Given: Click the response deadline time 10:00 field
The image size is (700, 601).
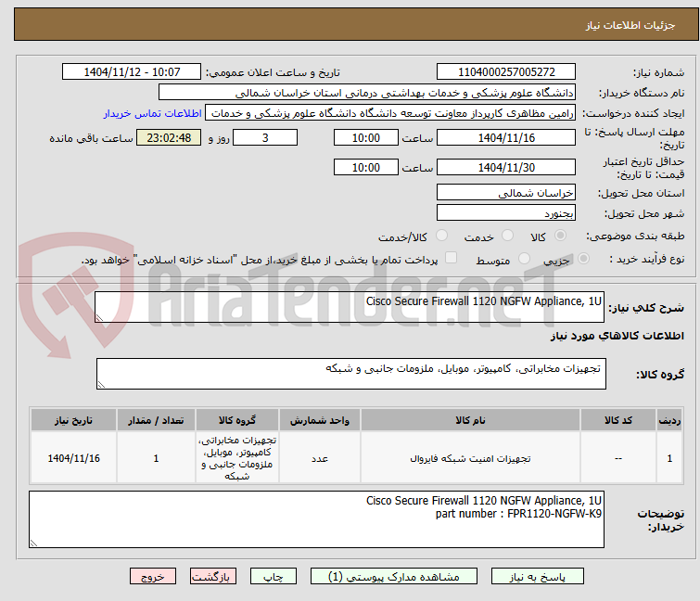Looking at the screenshot, I should click(366, 137).
